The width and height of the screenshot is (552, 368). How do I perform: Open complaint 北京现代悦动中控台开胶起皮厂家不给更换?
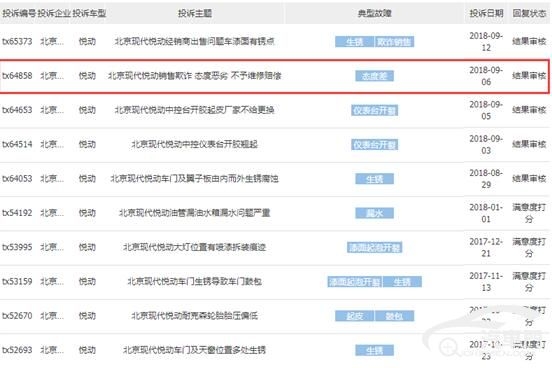195,110
